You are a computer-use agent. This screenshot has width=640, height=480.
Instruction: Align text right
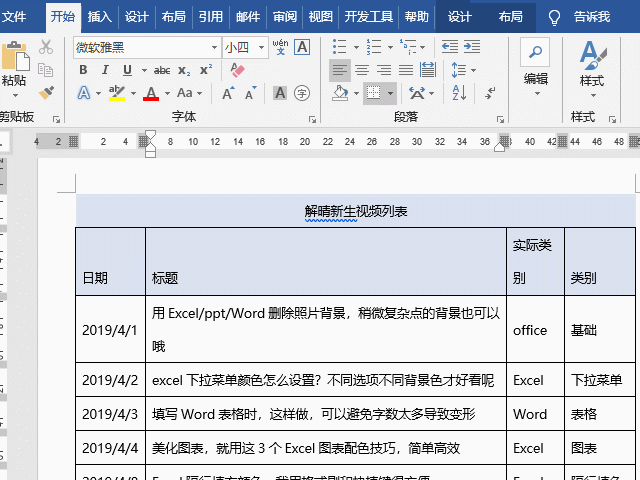(384, 70)
